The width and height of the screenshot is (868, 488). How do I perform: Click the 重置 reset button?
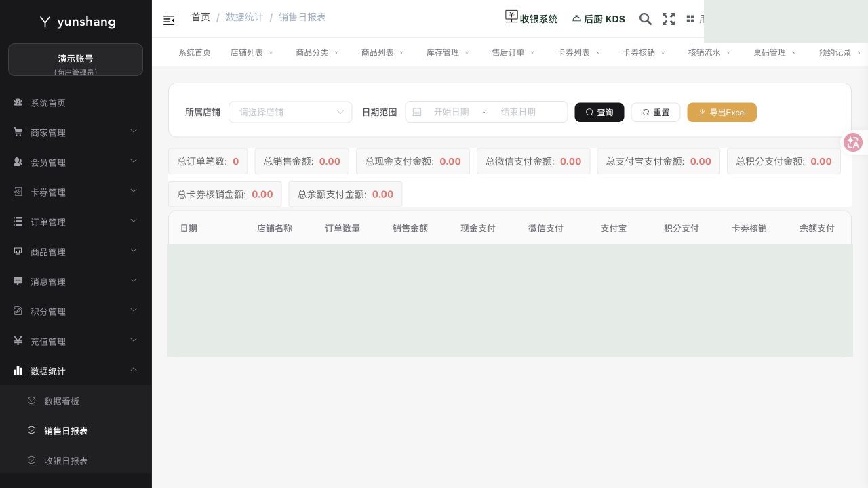656,113
